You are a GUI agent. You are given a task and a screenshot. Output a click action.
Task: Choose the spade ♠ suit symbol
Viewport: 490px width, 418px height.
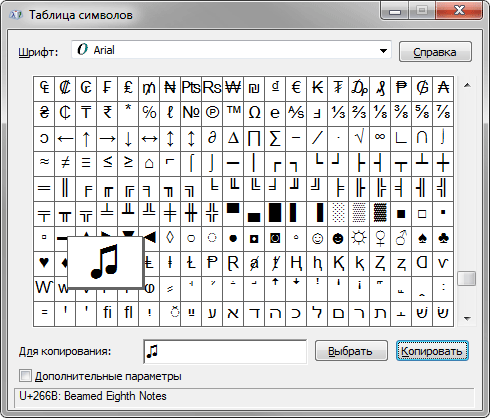[x=422, y=239]
